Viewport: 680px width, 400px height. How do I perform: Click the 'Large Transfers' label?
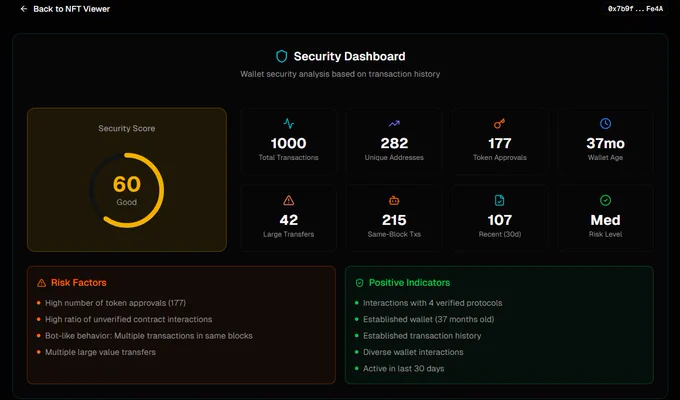click(289, 234)
